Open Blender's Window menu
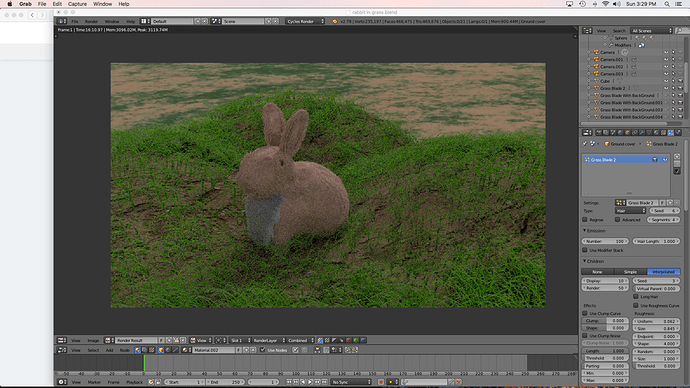The image size is (690, 388). (x=112, y=21)
